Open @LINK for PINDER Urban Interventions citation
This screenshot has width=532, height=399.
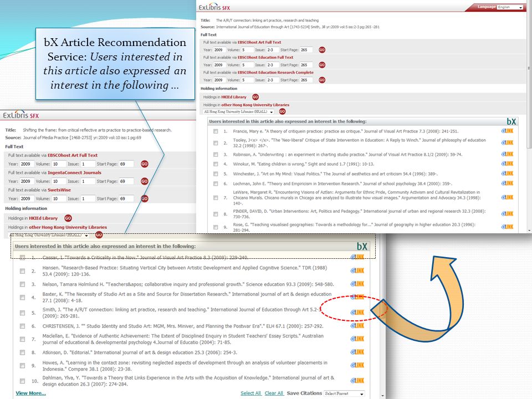pyautogui.click(x=507, y=214)
